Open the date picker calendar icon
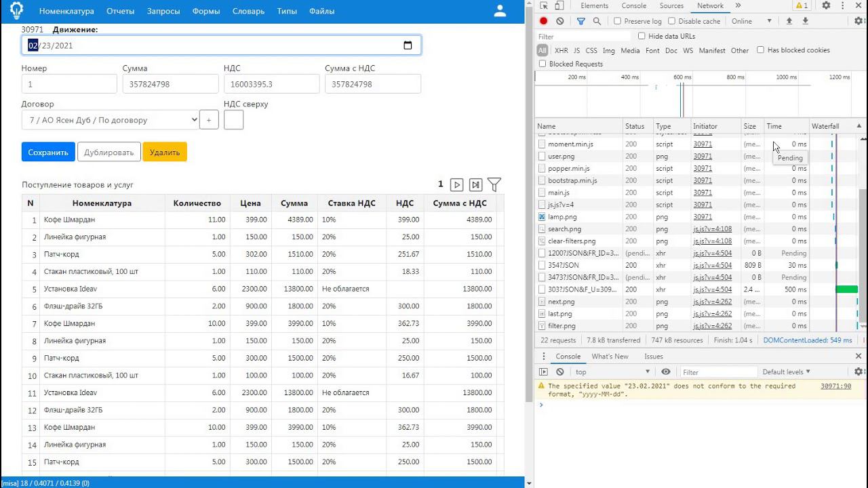Viewport: 868px width, 488px height. [408, 45]
